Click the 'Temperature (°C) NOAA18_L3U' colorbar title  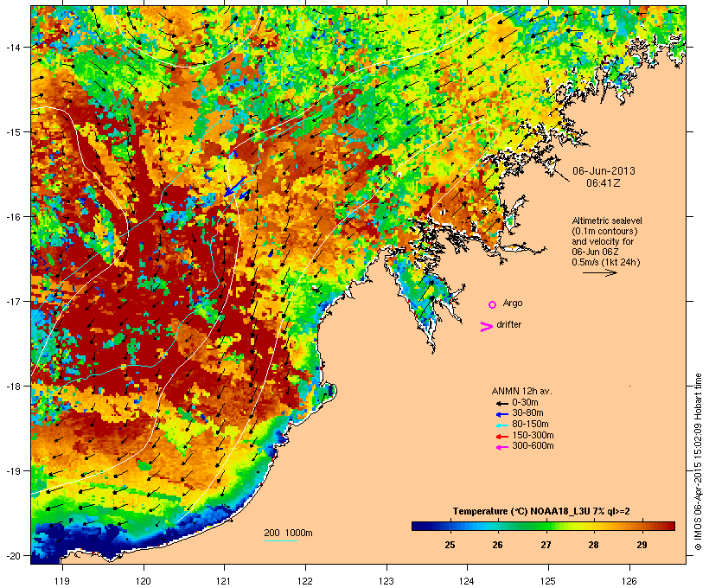click(x=523, y=511)
